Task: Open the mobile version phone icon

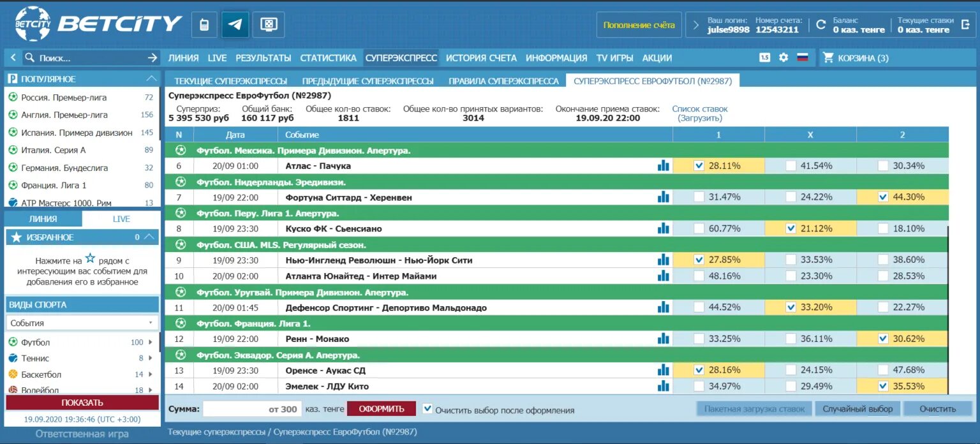Action: click(204, 25)
